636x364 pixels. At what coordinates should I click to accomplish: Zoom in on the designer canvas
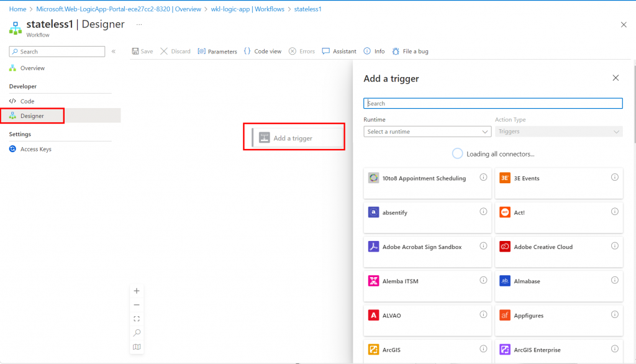point(137,291)
